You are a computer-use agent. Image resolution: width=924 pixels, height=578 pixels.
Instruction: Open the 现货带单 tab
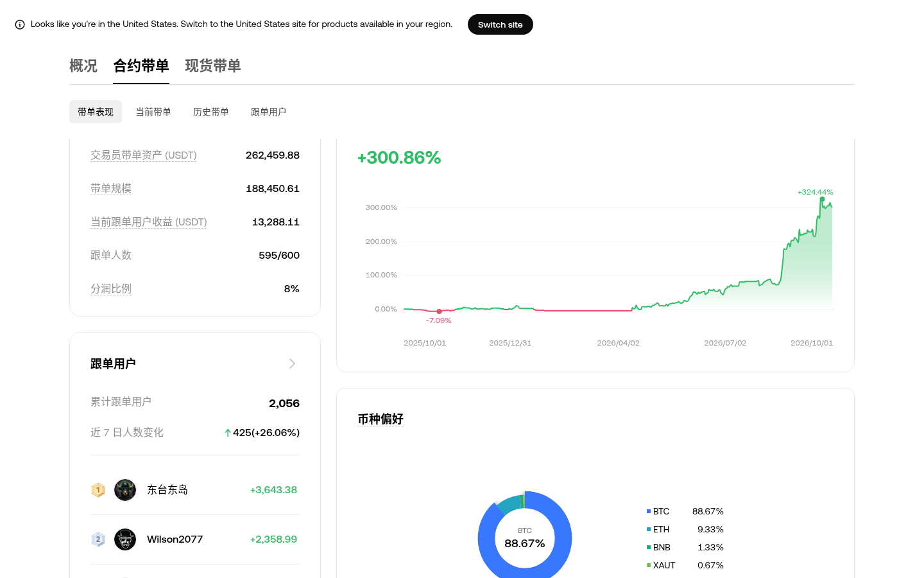point(213,66)
